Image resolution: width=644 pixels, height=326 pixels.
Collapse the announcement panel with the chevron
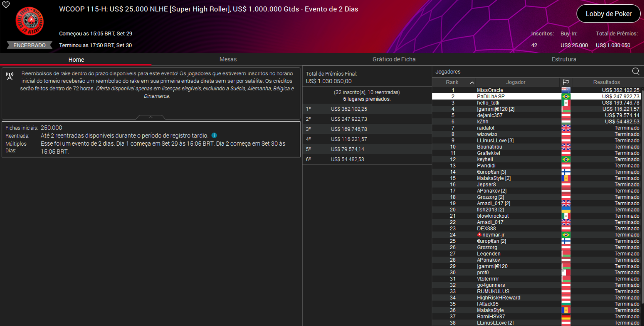coord(150,117)
